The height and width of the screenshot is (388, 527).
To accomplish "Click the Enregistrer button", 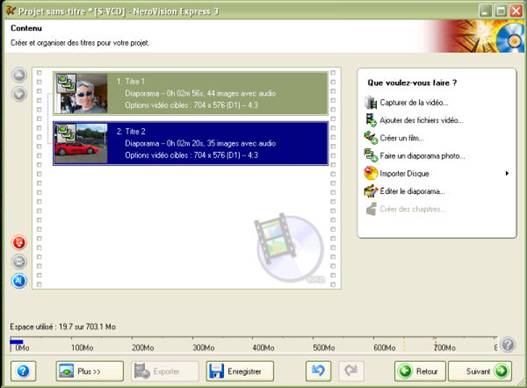I will pos(240,371).
